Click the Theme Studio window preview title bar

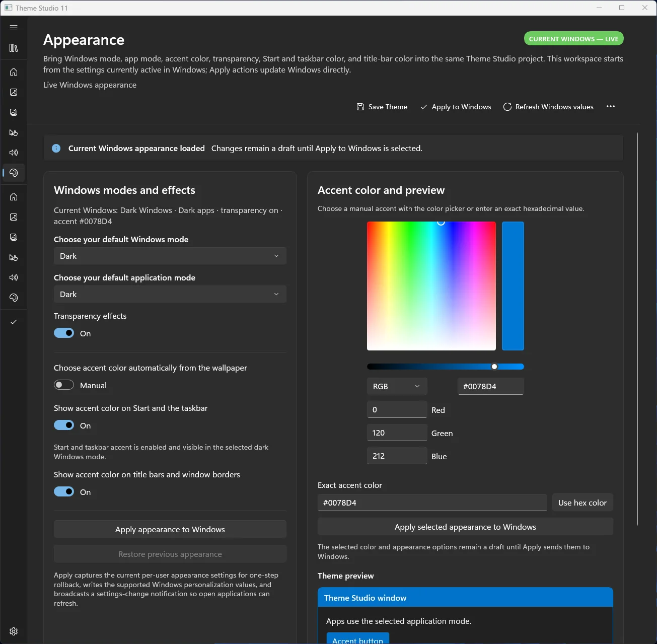(x=465, y=598)
